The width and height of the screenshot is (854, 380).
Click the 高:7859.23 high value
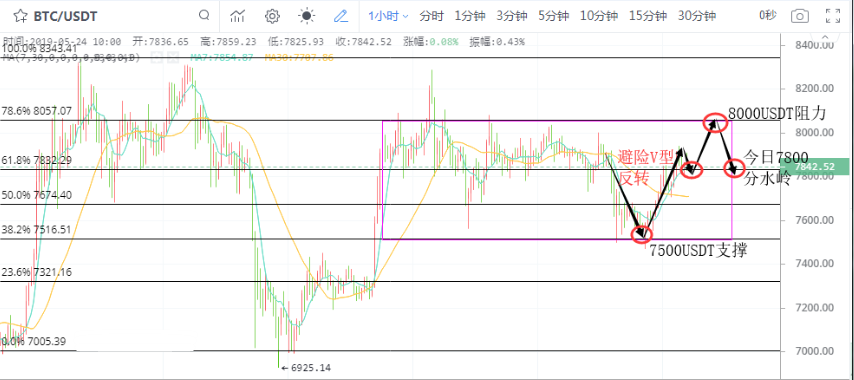tap(228, 42)
